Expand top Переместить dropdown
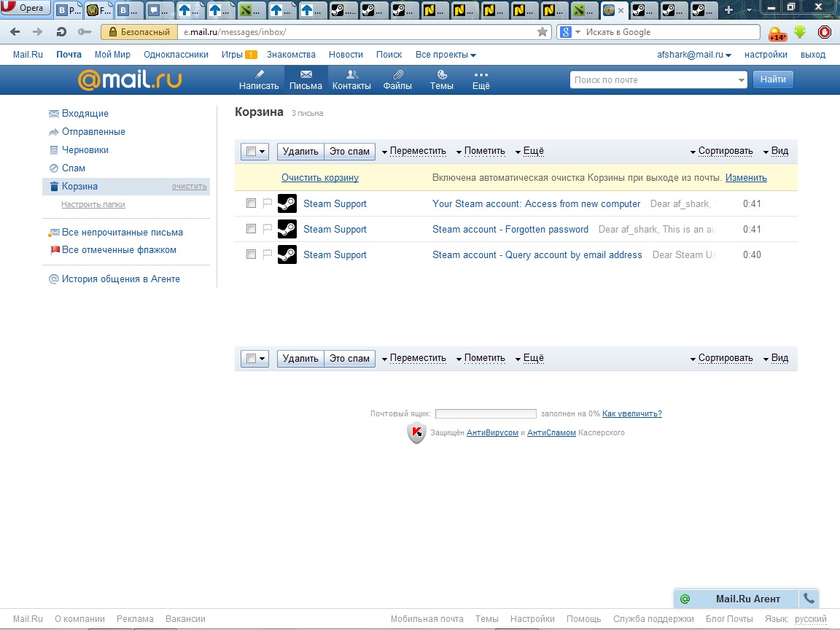This screenshot has height=630, width=840. point(414,151)
